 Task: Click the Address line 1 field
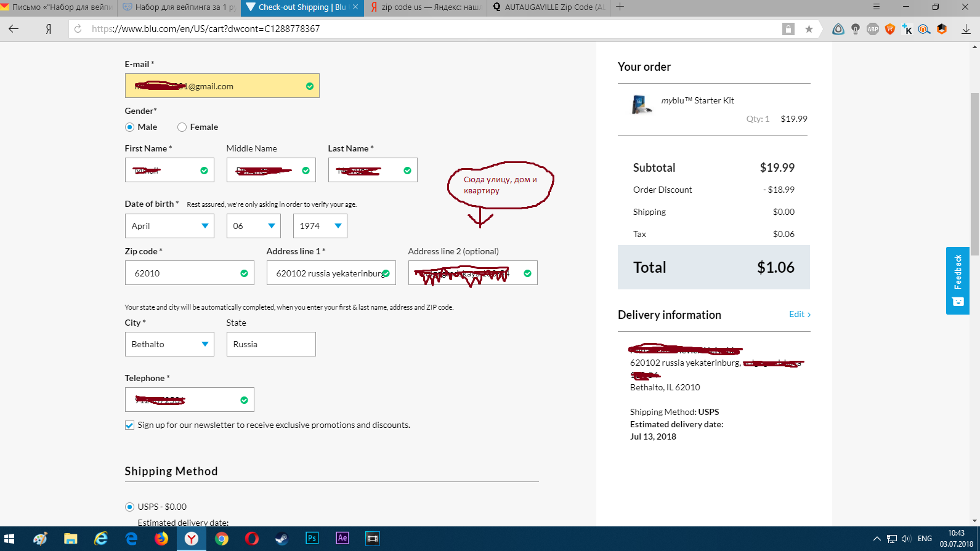331,273
